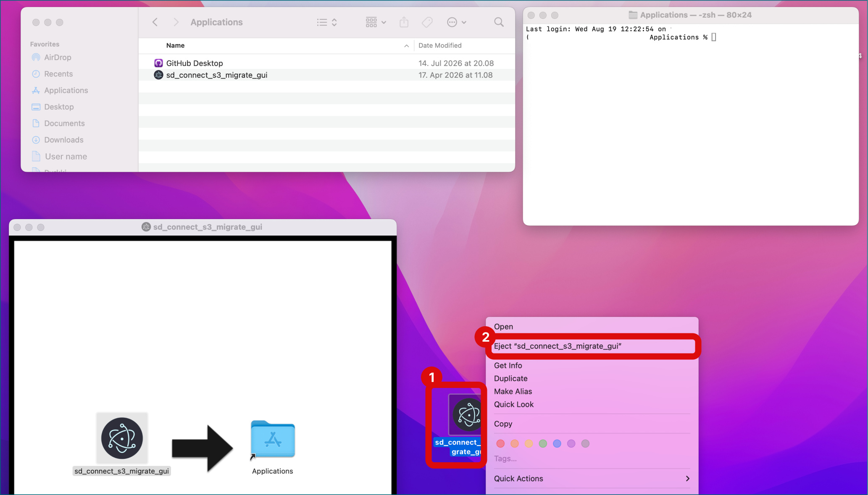Select the mounted sd_connect disk icon on desktop
Viewport: 868px width, 495px height.
click(x=464, y=415)
